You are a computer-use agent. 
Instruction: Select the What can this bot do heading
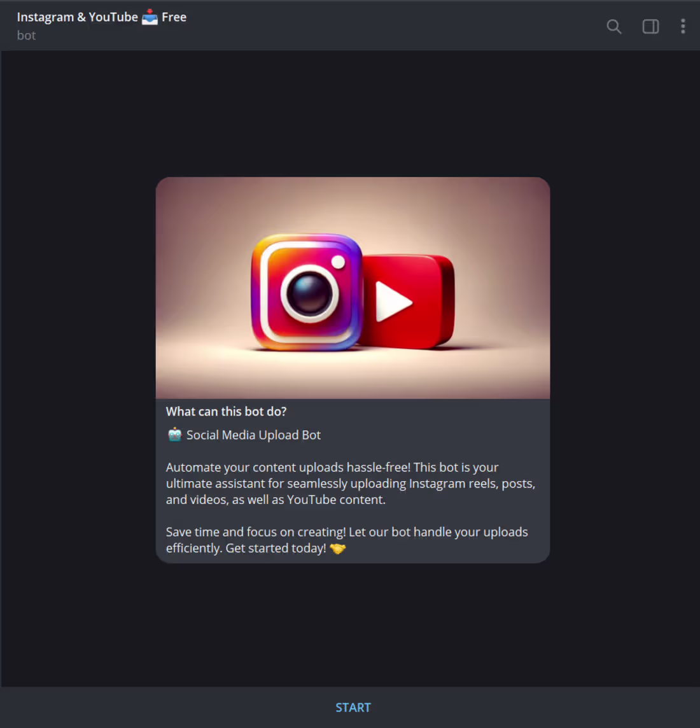tap(226, 411)
